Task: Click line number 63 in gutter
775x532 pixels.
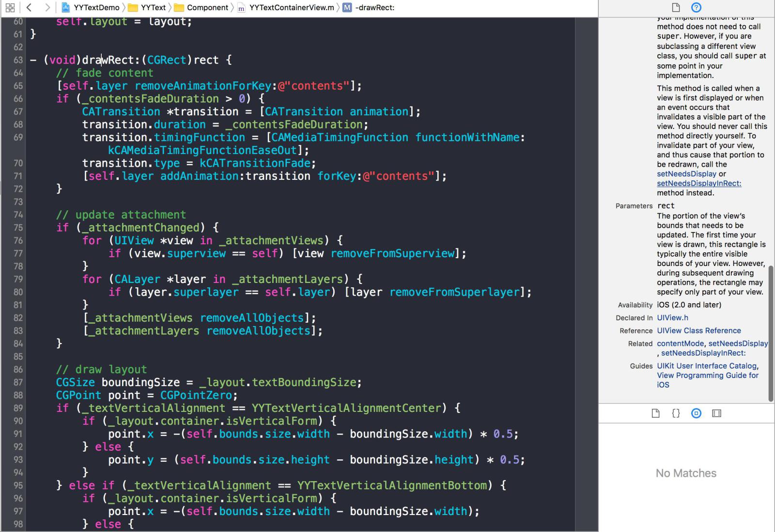Action: point(18,60)
